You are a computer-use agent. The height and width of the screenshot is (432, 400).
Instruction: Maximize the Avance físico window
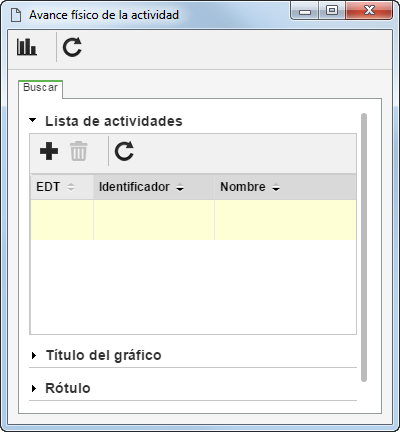pos(332,11)
